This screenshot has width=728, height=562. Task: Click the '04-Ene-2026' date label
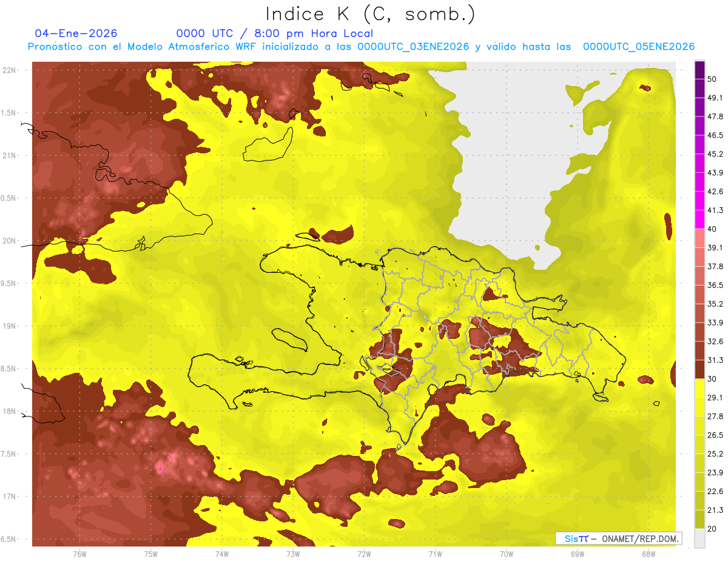(x=76, y=33)
